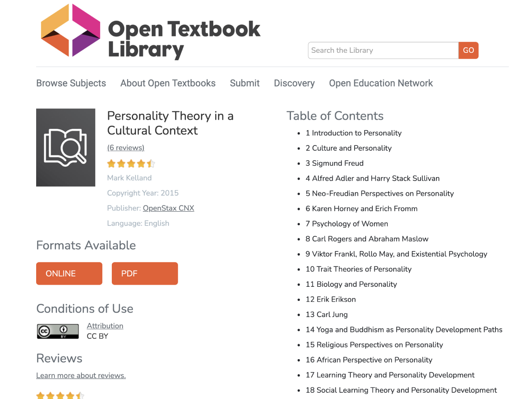The height and width of the screenshot is (399, 532).
Task: Click 13 Carl Jung entry
Action: coord(327,315)
